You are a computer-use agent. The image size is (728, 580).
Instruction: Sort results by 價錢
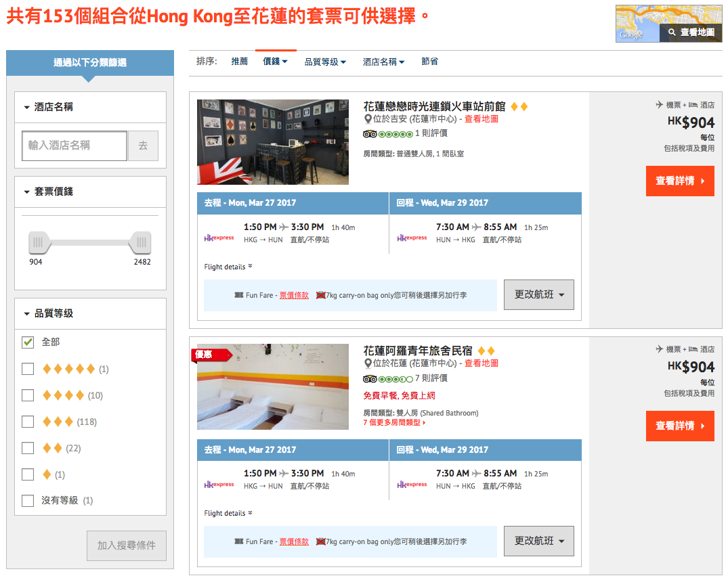(x=276, y=61)
